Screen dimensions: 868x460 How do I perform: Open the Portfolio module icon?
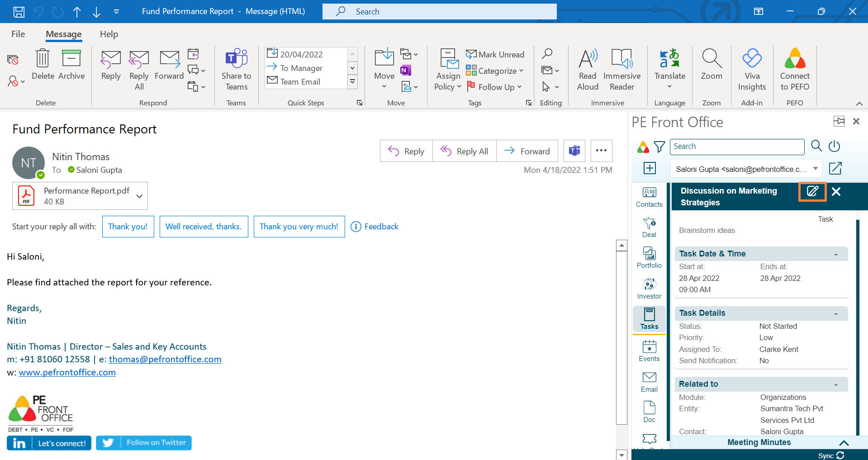click(649, 257)
